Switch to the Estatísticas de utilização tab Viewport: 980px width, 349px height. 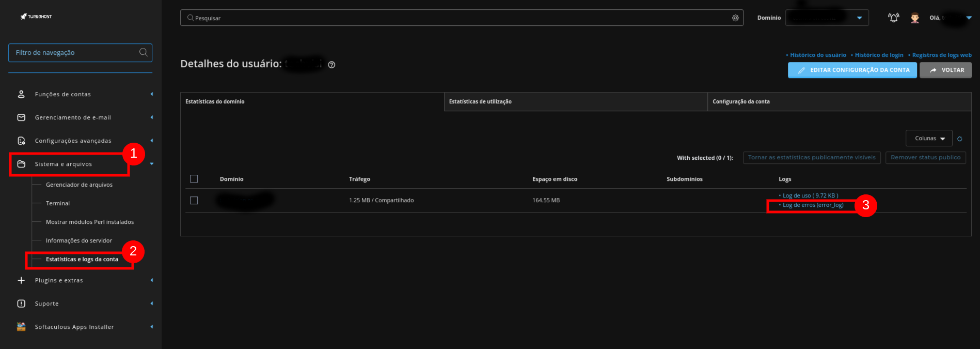pyautogui.click(x=575, y=102)
